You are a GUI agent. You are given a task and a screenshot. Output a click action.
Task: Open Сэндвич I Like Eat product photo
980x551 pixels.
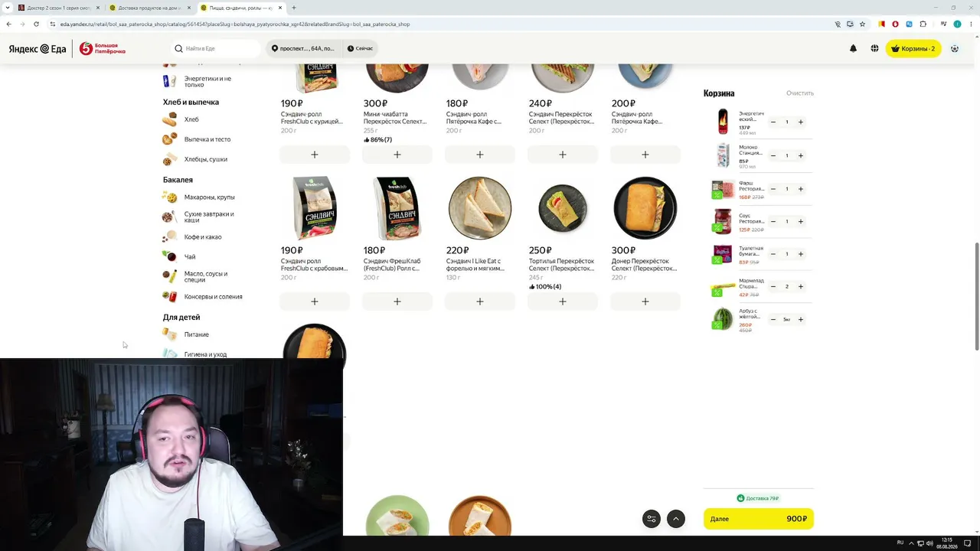click(480, 208)
